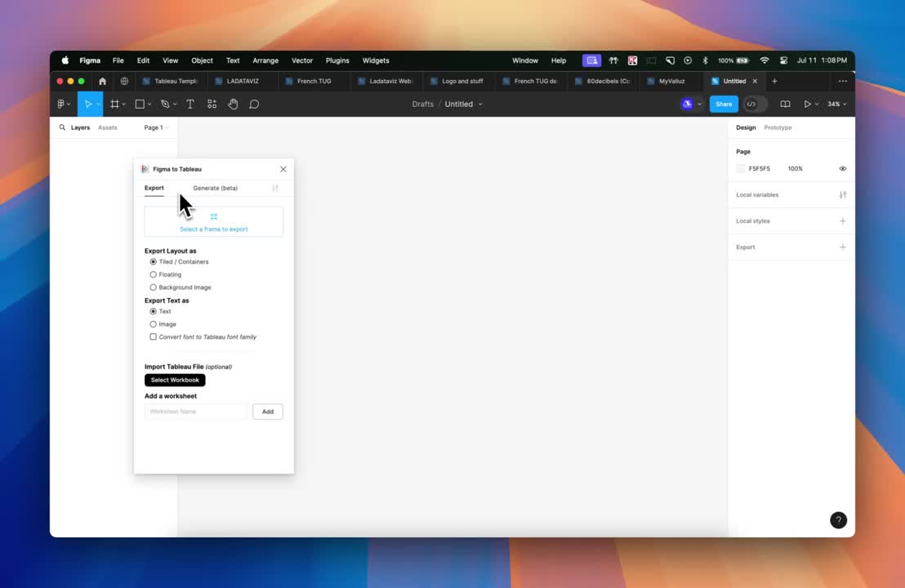This screenshot has width=905, height=588.
Task: Switch to Generate (beta) tab
Action: tap(215, 189)
